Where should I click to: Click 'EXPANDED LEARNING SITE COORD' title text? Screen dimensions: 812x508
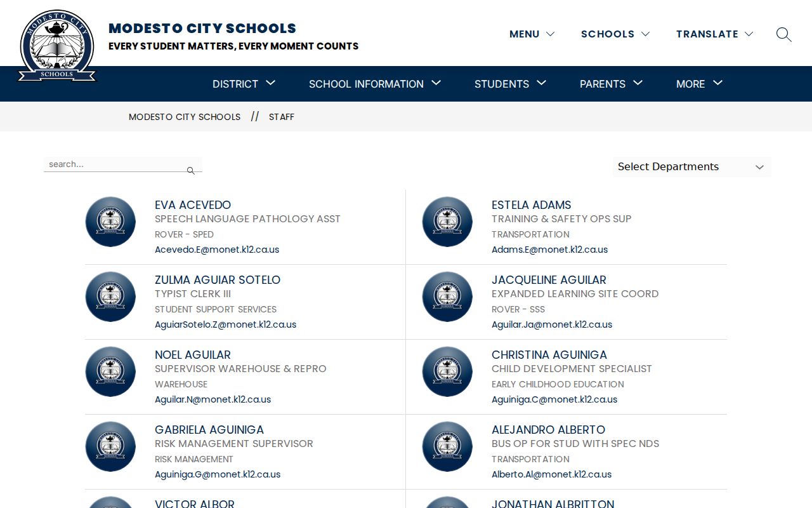(x=575, y=294)
